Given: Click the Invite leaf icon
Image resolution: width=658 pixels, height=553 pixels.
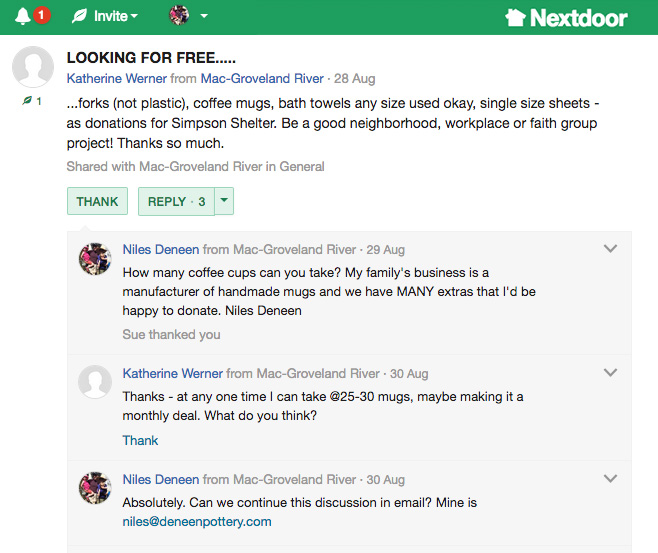Looking at the screenshot, I should pyautogui.click(x=79, y=16).
